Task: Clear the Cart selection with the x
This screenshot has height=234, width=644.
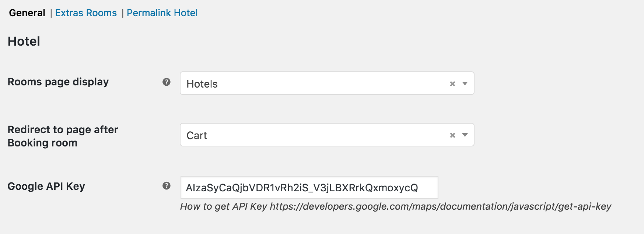Action: (x=452, y=135)
